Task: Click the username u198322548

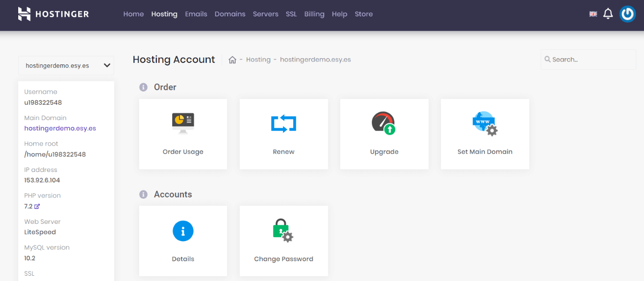Action: (43, 103)
